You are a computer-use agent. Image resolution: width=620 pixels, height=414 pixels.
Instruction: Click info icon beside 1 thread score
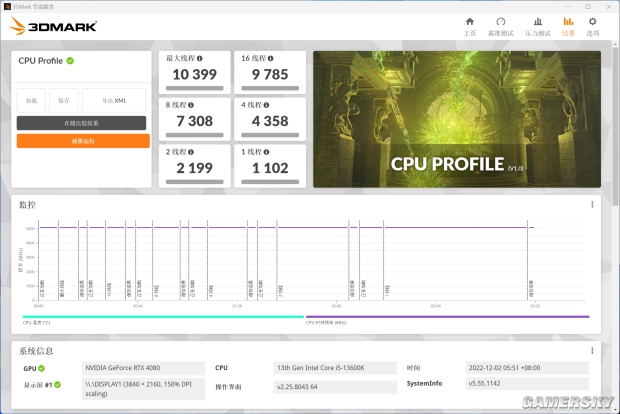click(267, 152)
